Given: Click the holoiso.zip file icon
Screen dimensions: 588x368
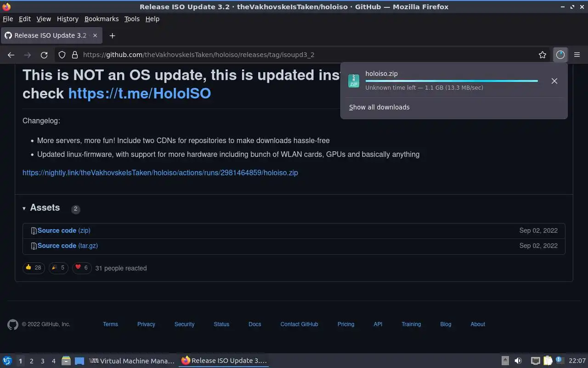Looking at the screenshot, I should pyautogui.click(x=354, y=81).
